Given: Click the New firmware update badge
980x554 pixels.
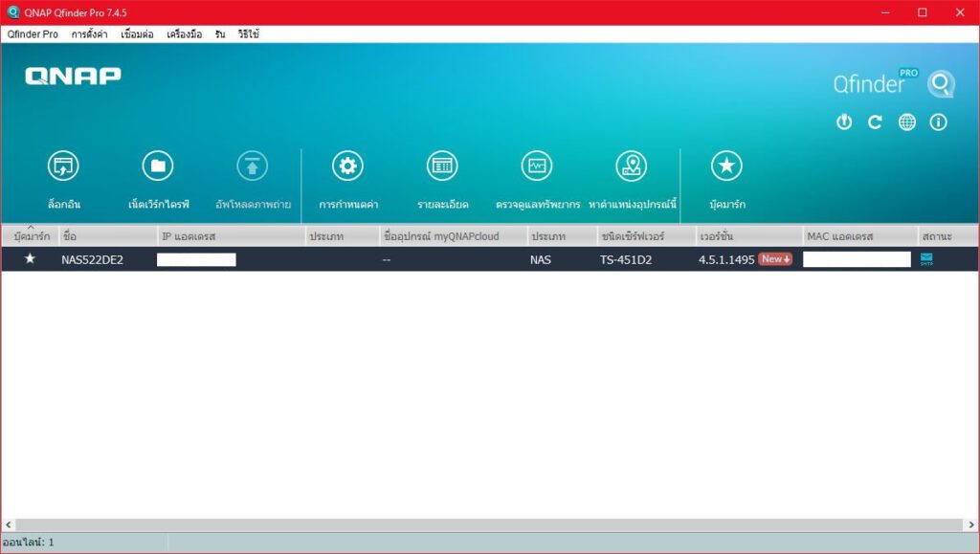Looking at the screenshot, I should 775,259.
